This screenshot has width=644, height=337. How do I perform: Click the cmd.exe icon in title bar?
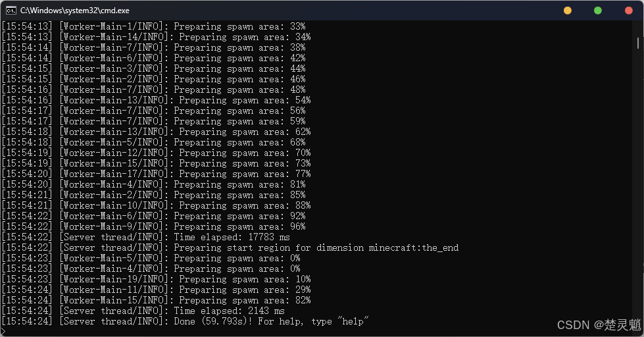pos(11,11)
